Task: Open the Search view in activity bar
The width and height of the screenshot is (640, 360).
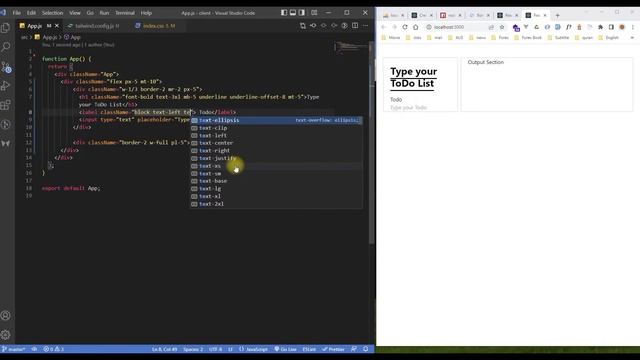Action: point(6,47)
